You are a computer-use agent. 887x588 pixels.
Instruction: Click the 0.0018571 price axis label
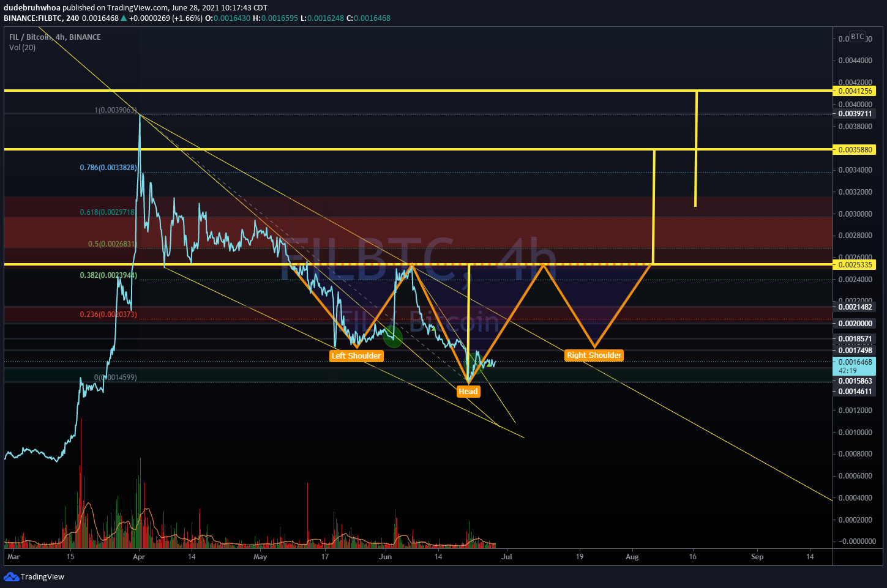pos(855,338)
